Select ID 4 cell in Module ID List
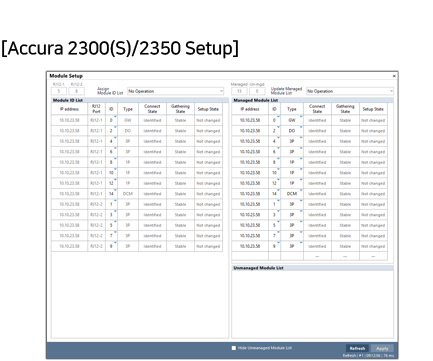 click(x=111, y=141)
